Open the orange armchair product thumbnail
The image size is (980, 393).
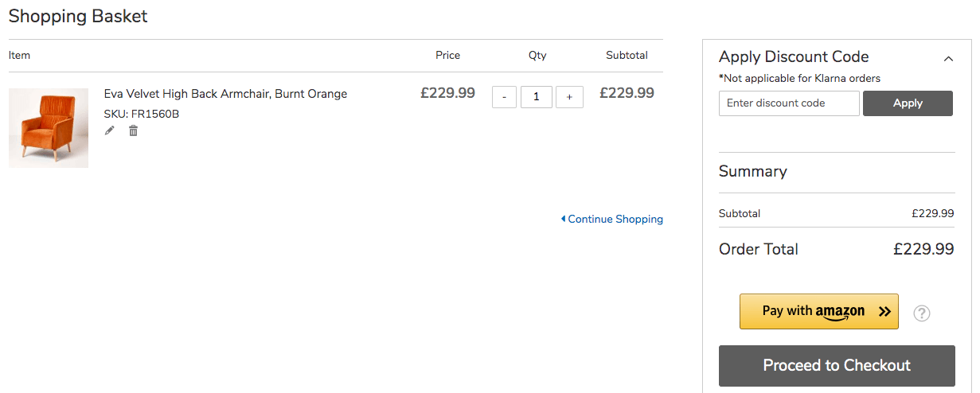[x=49, y=128]
